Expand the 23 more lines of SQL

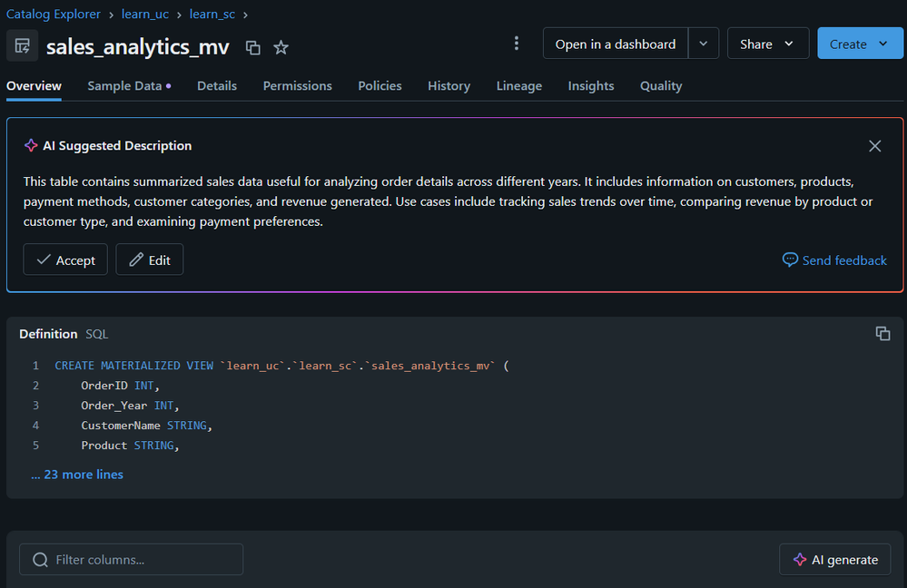pyautogui.click(x=77, y=475)
